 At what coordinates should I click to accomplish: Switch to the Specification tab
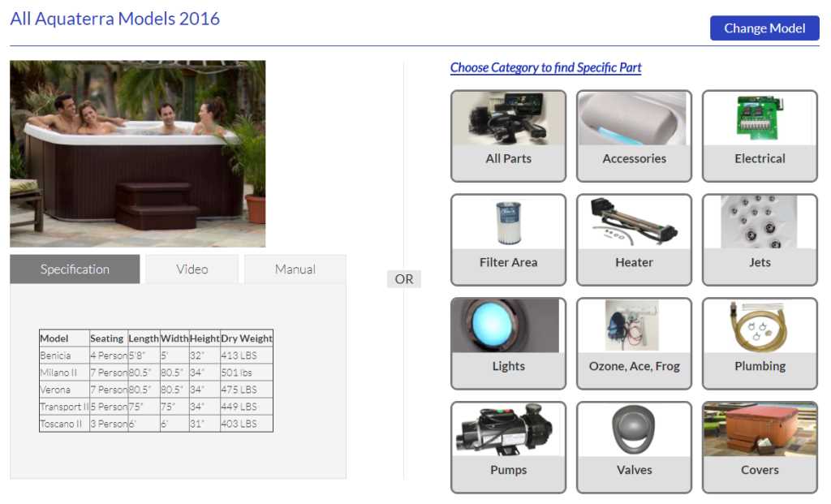pyautogui.click(x=75, y=269)
